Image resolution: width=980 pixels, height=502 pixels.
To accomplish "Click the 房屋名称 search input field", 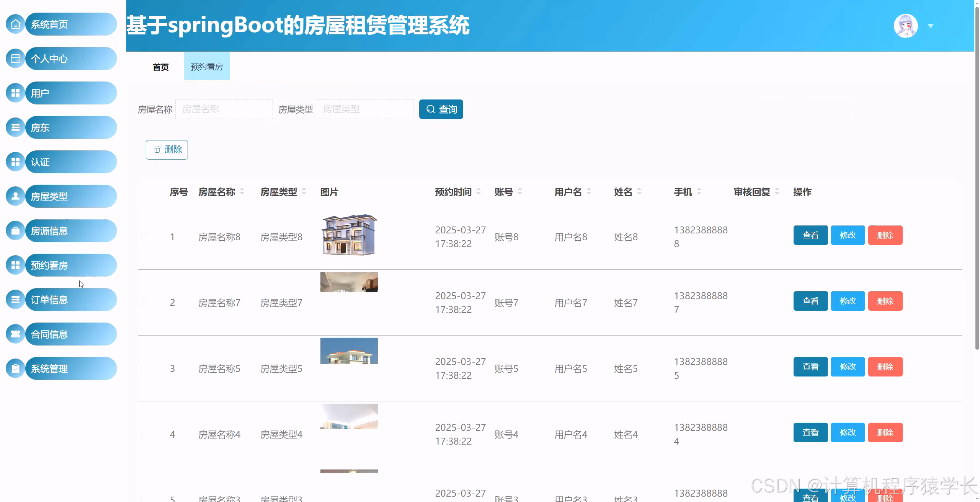I will (224, 109).
